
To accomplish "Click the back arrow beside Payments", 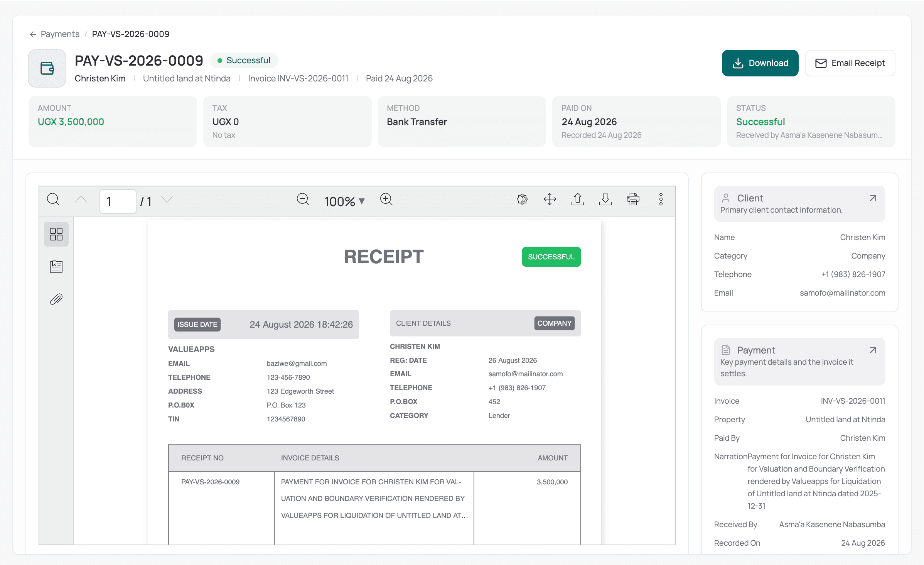I will pyautogui.click(x=33, y=34).
